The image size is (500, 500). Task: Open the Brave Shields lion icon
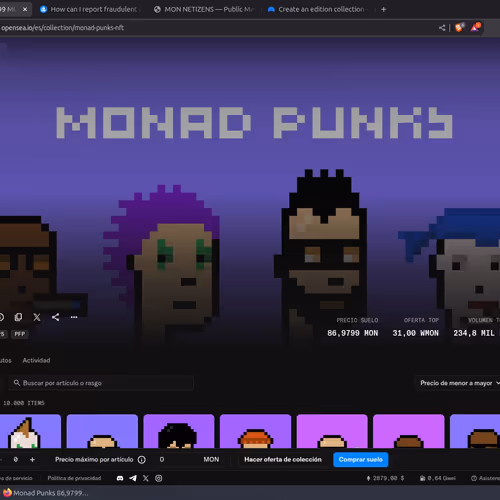[x=459, y=28]
